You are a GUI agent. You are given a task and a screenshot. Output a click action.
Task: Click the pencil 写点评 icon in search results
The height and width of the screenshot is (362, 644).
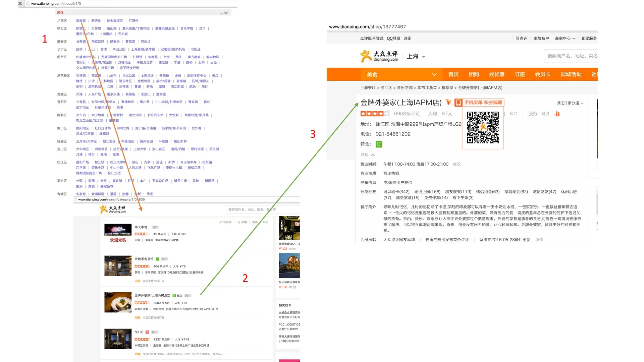pos(221,222)
